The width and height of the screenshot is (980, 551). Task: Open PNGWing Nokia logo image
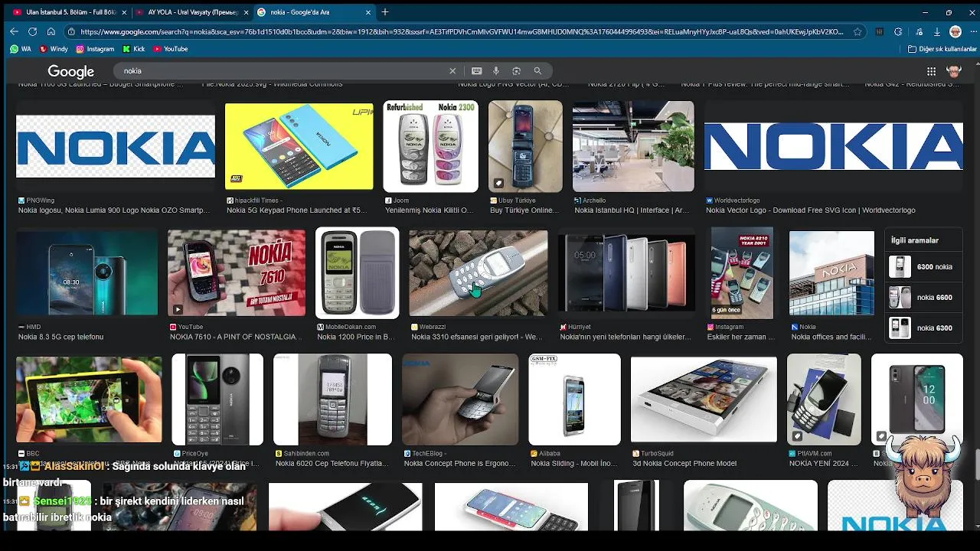[116, 146]
